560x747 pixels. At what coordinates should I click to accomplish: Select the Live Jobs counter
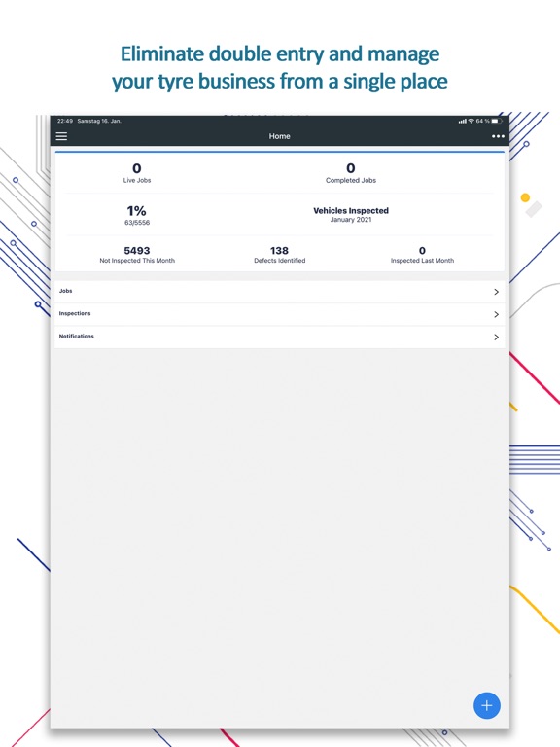point(137,173)
